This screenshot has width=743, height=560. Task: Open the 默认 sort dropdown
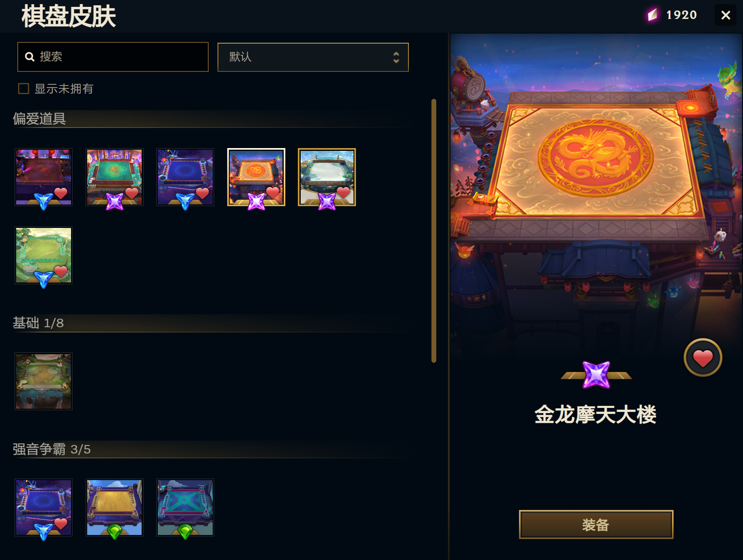[x=313, y=57]
